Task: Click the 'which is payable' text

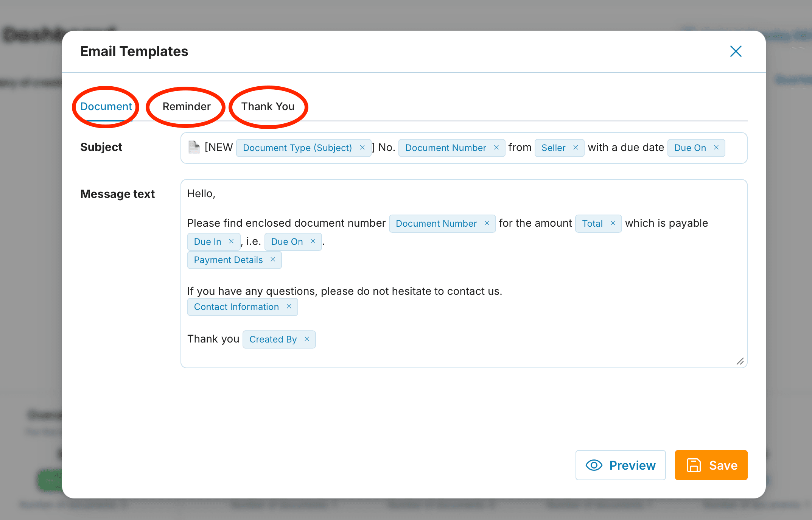Action: pyautogui.click(x=666, y=223)
